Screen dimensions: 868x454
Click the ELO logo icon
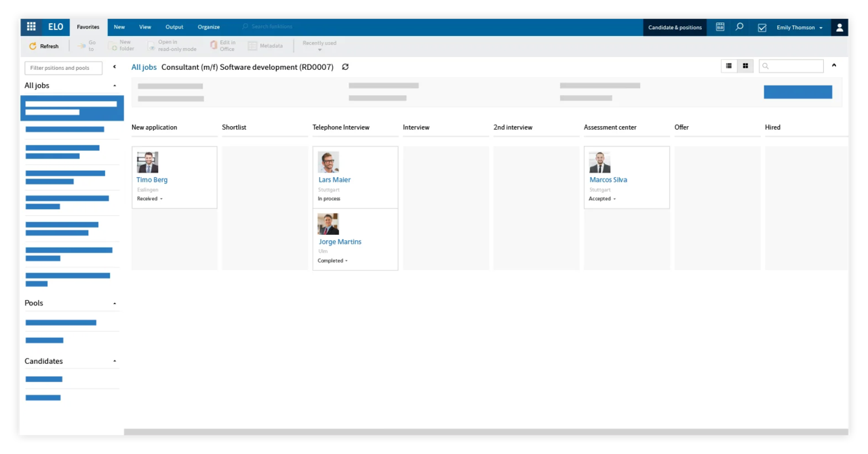[55, 26]
